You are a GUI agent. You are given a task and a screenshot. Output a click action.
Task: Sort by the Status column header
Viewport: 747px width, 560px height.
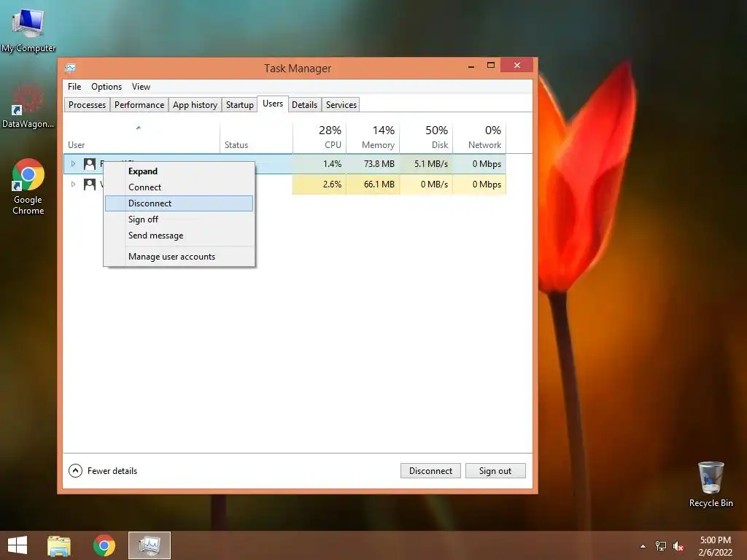256,138
